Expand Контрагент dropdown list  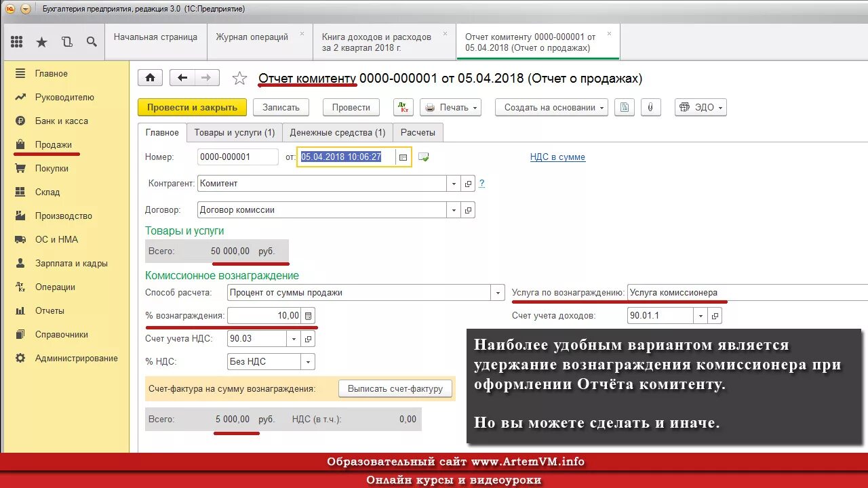coord(454,184)
